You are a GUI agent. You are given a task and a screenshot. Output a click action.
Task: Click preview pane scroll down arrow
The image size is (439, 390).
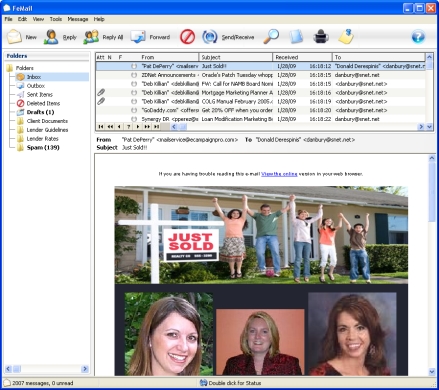(x=432, y=371)
